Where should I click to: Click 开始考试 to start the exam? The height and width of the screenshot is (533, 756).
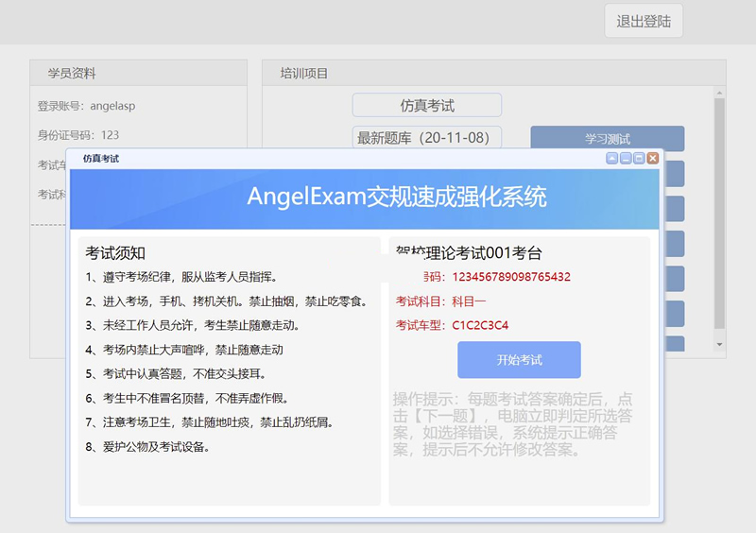coord(519,360)
